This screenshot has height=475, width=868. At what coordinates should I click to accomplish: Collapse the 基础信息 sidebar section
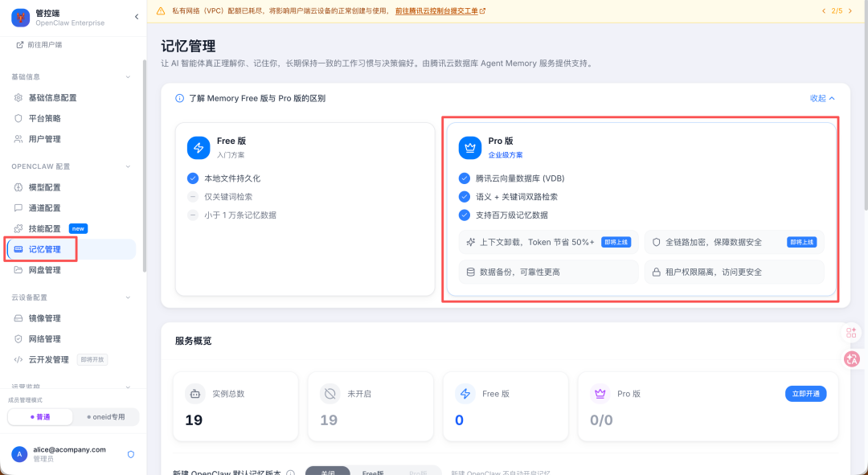click(128, 77)
